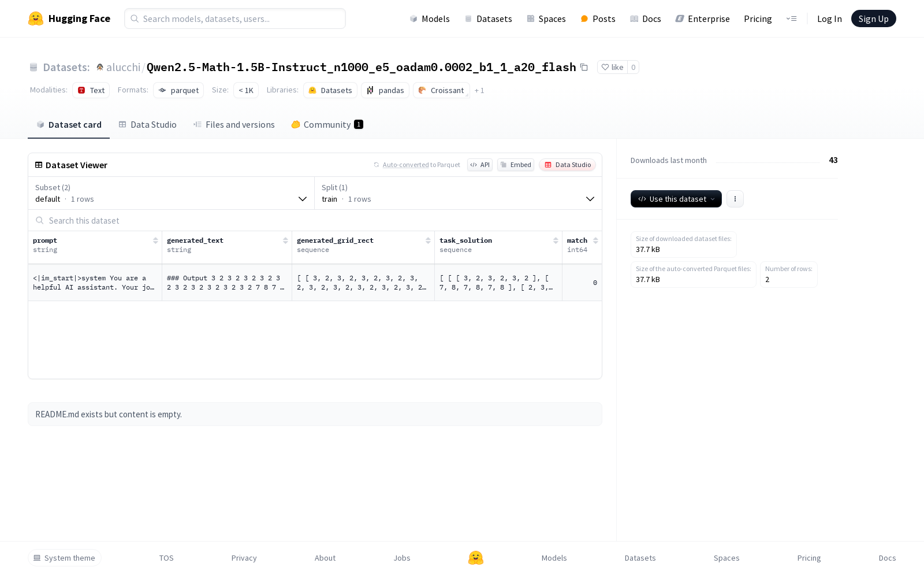Open the Privacy footer link

[x=244, y=558]
